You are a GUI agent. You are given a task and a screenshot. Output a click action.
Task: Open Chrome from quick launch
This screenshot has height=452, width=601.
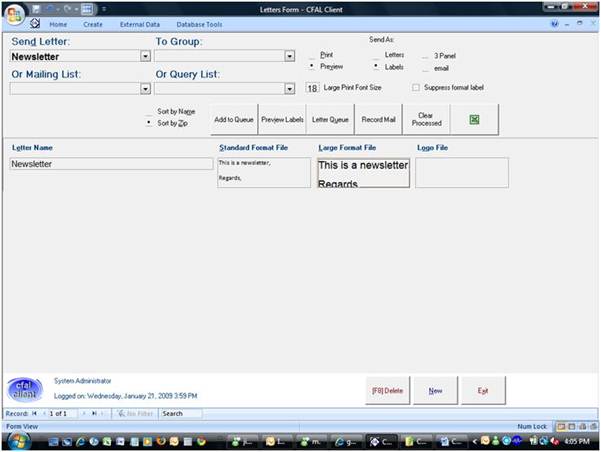(x=201, y=442)
